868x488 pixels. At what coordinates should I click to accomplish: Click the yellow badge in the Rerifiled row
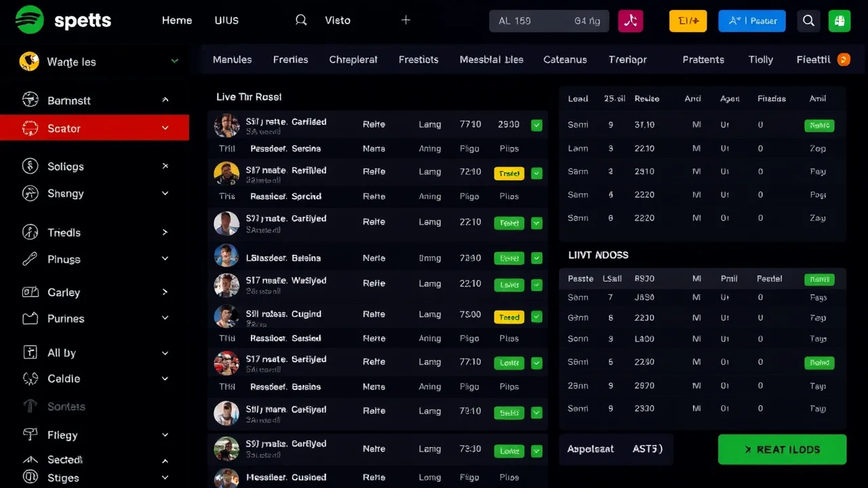click(x=509, y=174)
